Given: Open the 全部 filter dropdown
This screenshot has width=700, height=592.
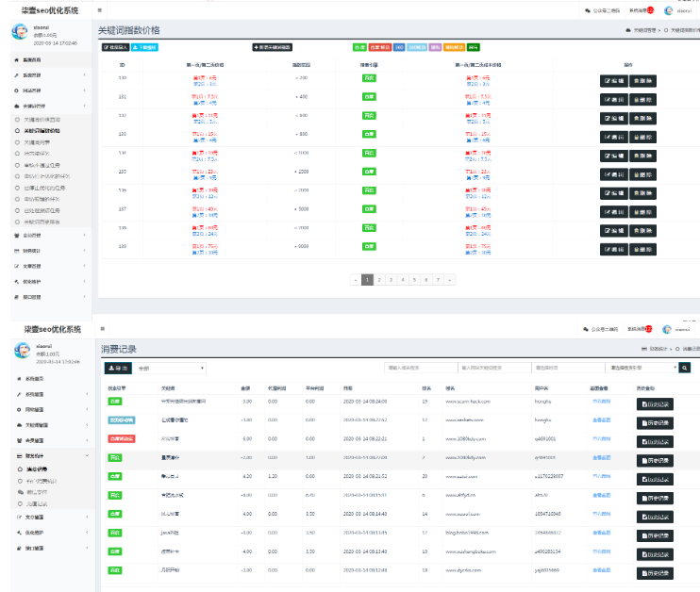Looking at the screenshot, I should coord(170,368).
